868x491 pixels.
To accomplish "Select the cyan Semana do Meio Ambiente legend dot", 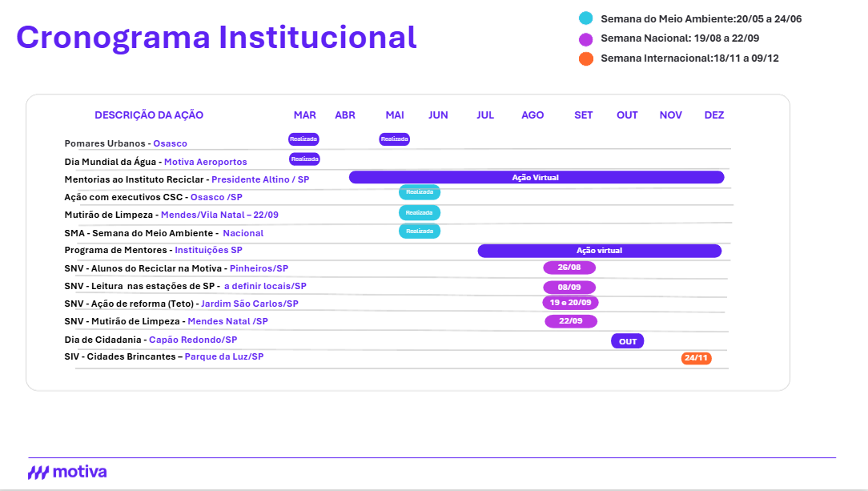I will 585,18.
